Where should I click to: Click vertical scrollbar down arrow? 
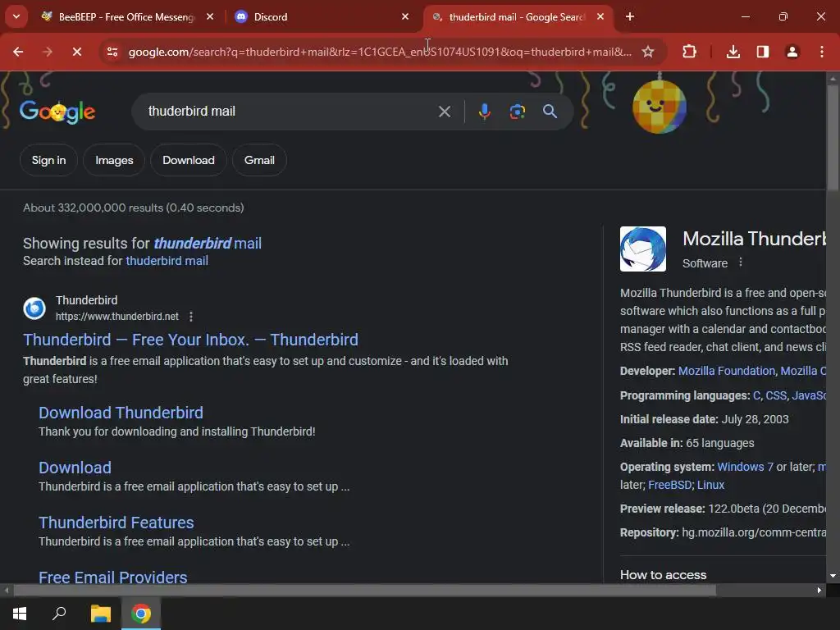(x=833, y=575)
